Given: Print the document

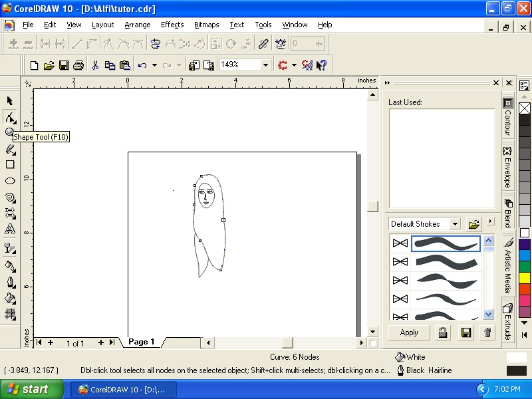Looking at the screenshot, I should click(78, 65).
